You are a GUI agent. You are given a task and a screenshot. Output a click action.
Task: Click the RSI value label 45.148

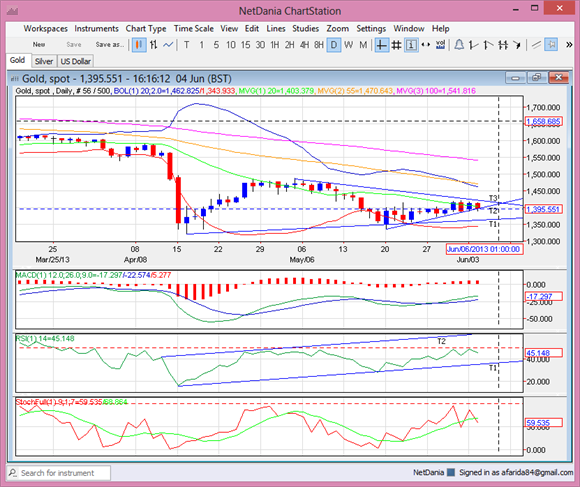pos(544,353)
